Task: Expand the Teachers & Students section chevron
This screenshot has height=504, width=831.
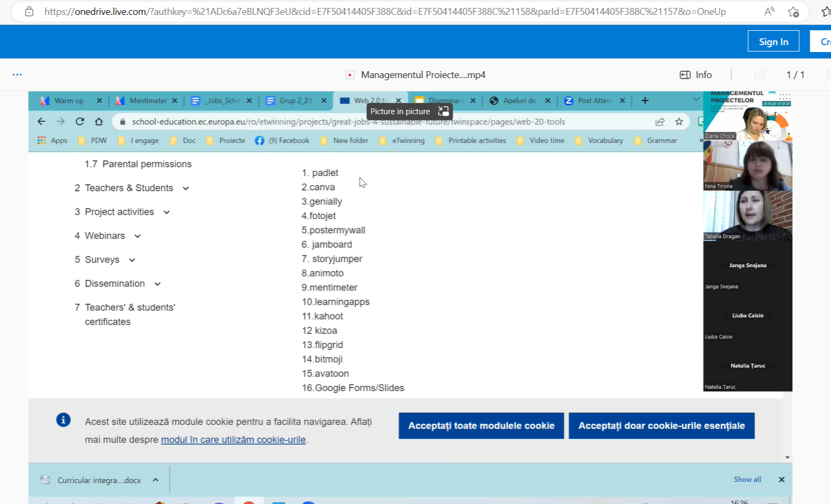Action: [x=186, y=189]
